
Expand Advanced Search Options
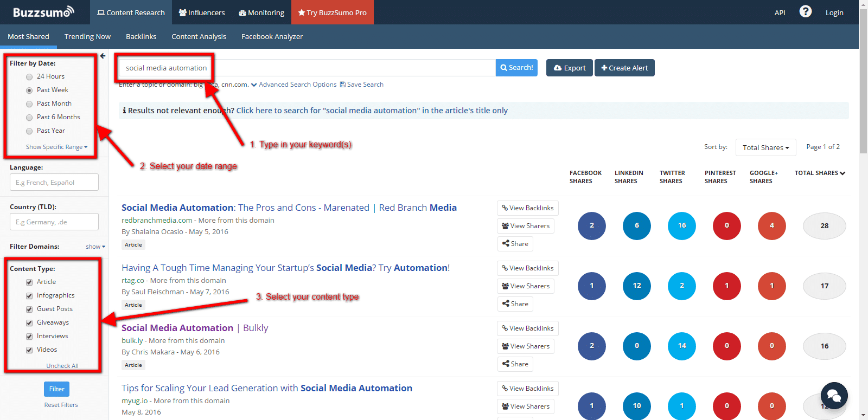293,85
